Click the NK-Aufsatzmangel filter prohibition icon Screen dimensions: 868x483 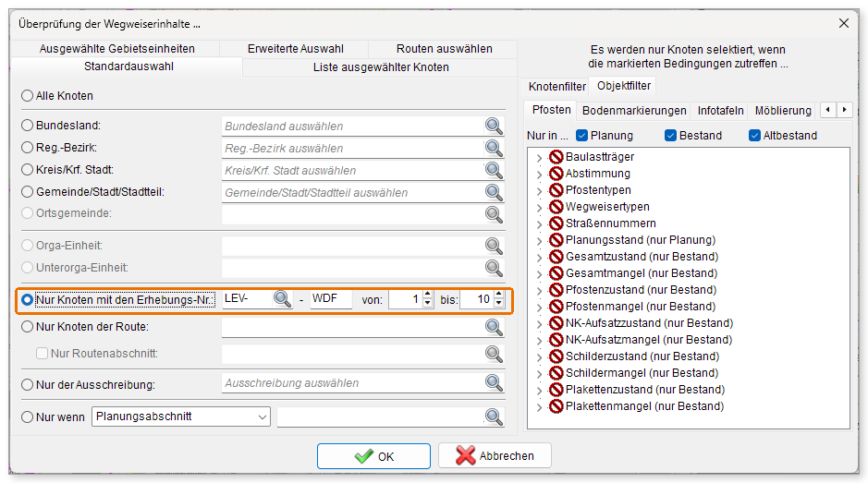tap(556, 340)
